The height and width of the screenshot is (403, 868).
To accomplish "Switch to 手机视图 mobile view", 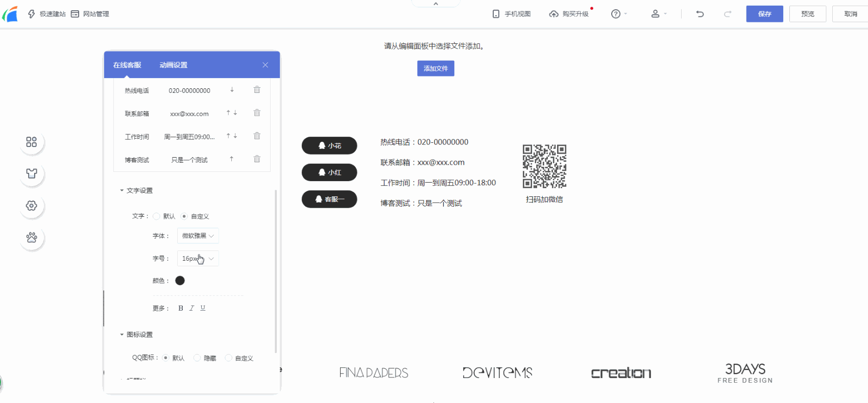I will [x=512, y=14].
